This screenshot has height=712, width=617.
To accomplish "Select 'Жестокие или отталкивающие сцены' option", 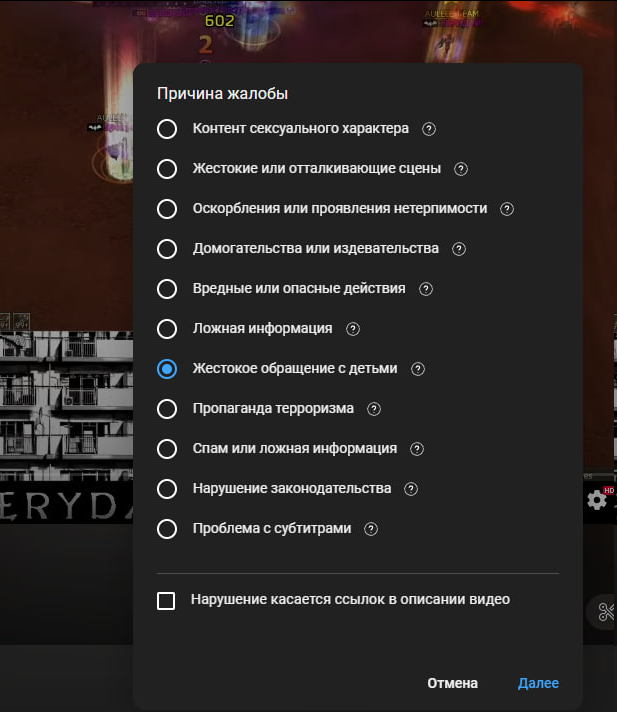I will [167, 169].
